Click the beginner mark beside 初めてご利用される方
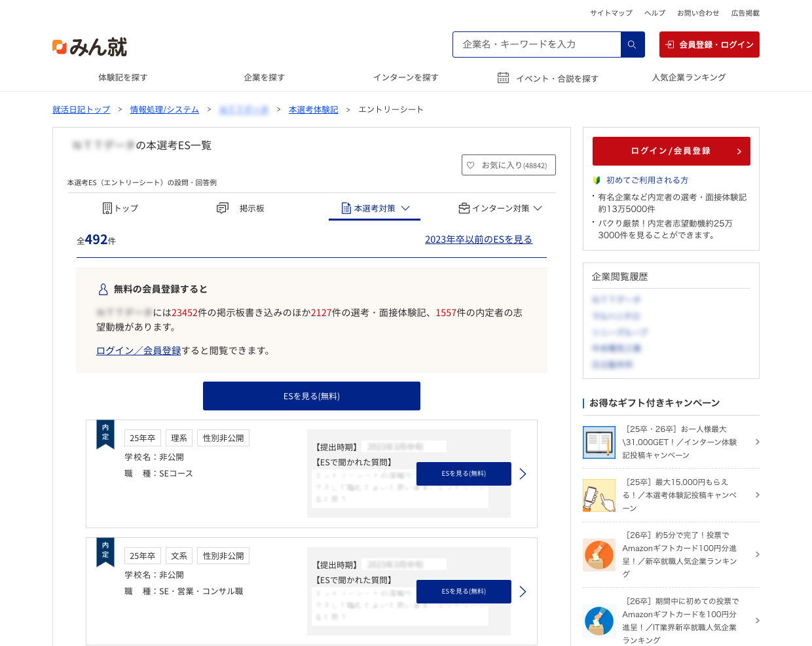The height and width of the screenshot is (646, 812). point(598,180)
